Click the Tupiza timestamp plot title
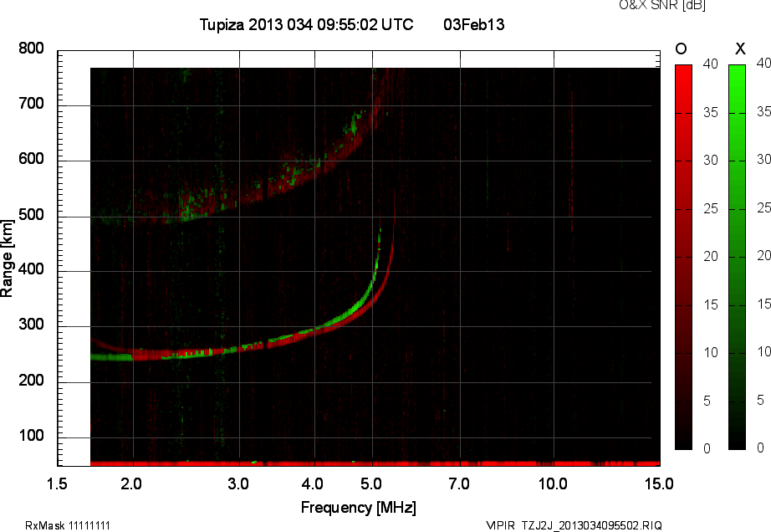The width and height of the screenshot is (771, 532). click(306, 25)
